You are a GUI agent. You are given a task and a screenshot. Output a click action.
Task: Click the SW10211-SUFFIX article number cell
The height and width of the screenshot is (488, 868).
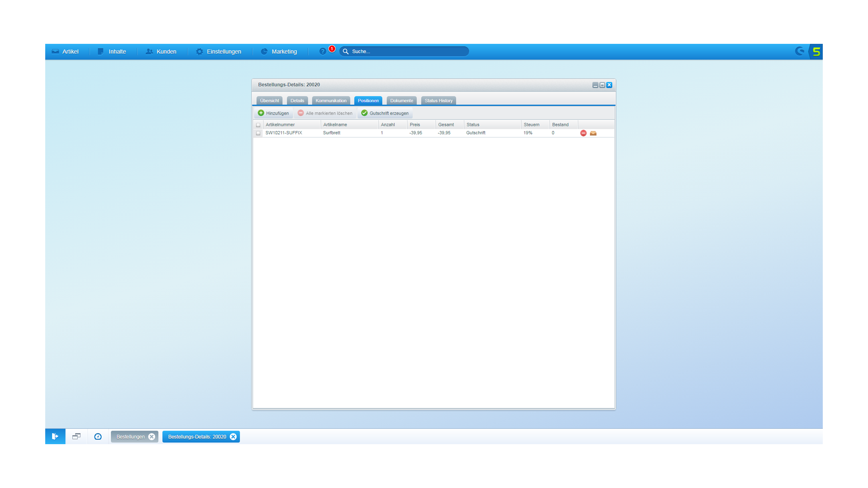(292, 133)
